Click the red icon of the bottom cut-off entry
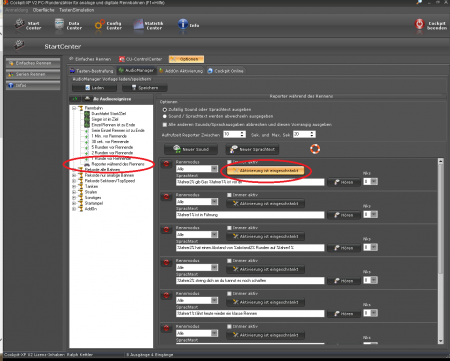This screenshot has height=361, width=450. (166, 328)
